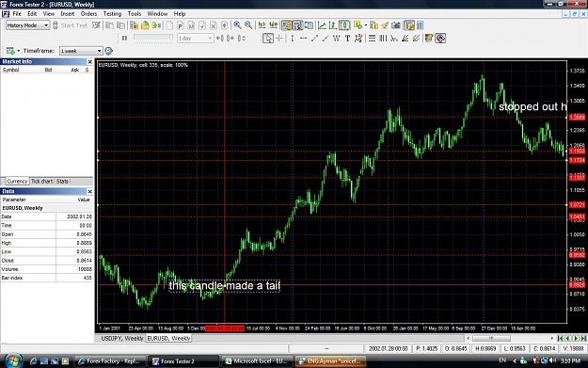Open the Testing menu
This screenshot has width=588, height=368.
point(113,14)
